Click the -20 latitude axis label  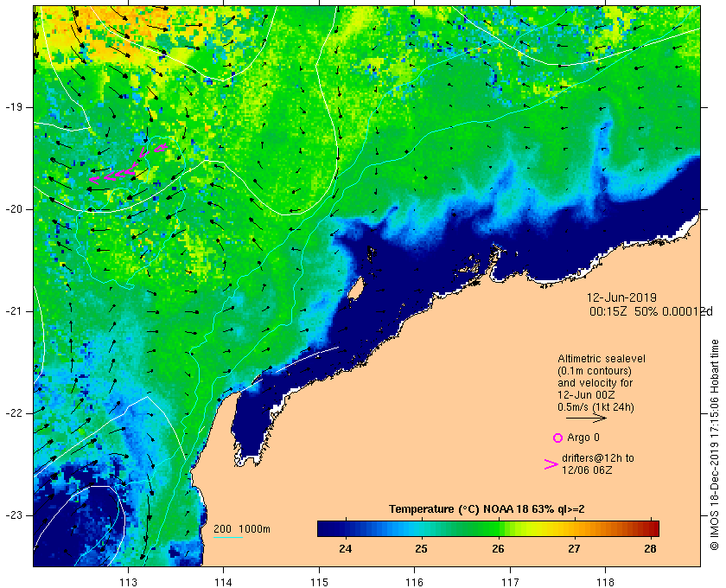[14, 209]
